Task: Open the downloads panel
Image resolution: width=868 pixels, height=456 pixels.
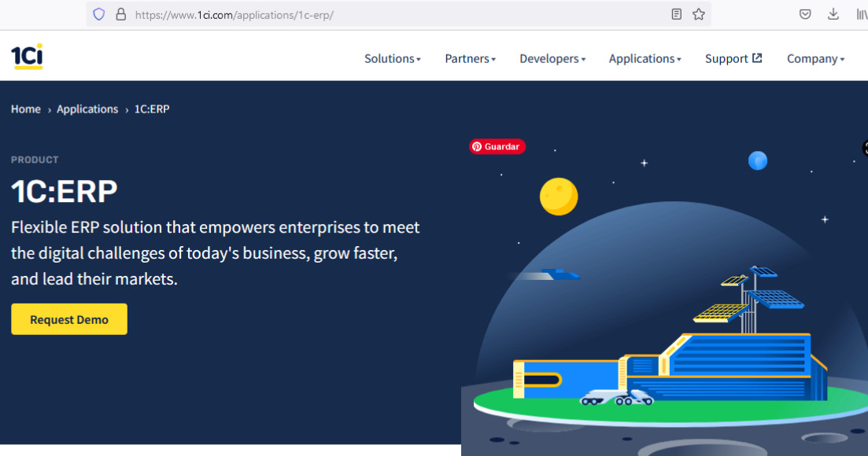Action: (x=833, y=14)
